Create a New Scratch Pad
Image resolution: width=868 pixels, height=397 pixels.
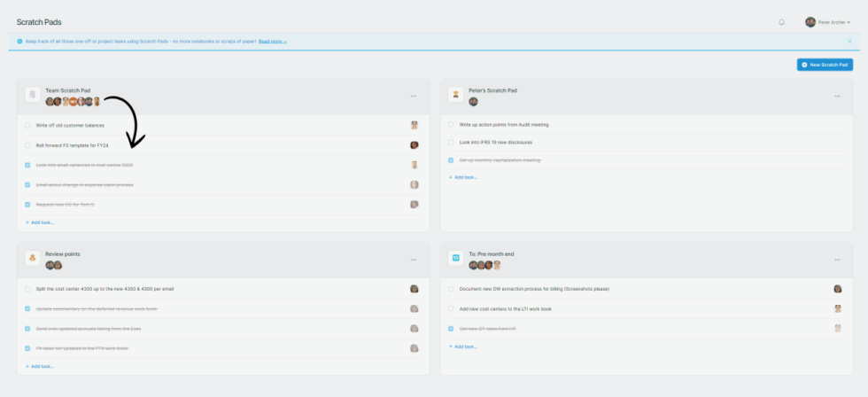tap(824, 65)
